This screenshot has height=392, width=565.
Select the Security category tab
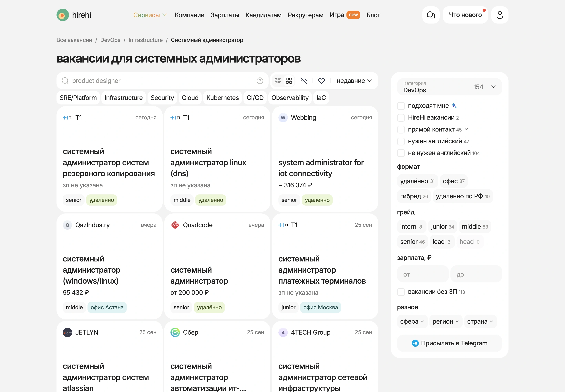point(162,98)
